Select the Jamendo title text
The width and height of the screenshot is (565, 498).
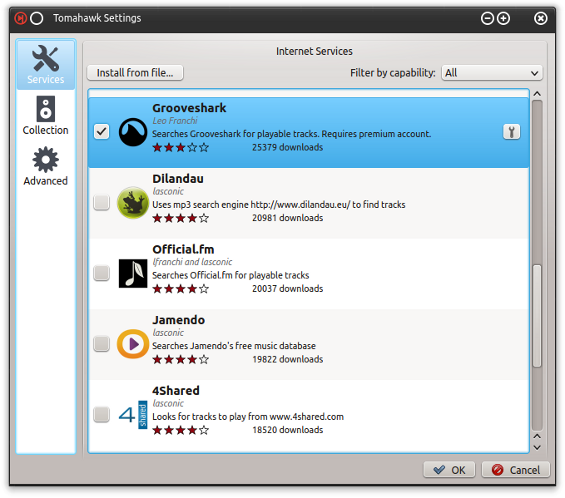pos(178,320)
